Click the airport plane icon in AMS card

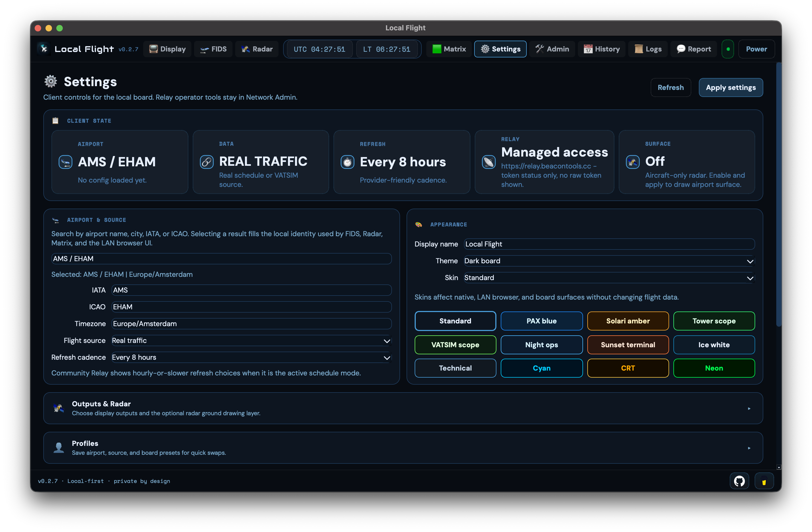[x=66, y=162]
